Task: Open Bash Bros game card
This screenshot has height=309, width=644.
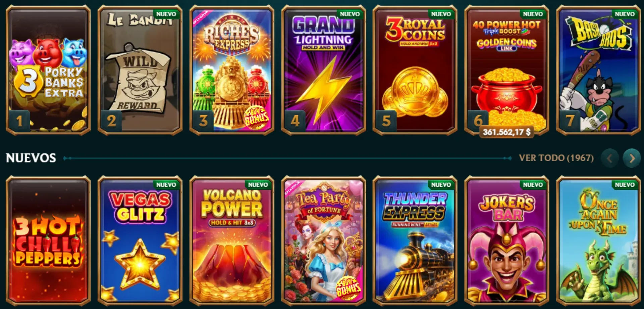Action: pyautogui.click(x=599, y=70)
